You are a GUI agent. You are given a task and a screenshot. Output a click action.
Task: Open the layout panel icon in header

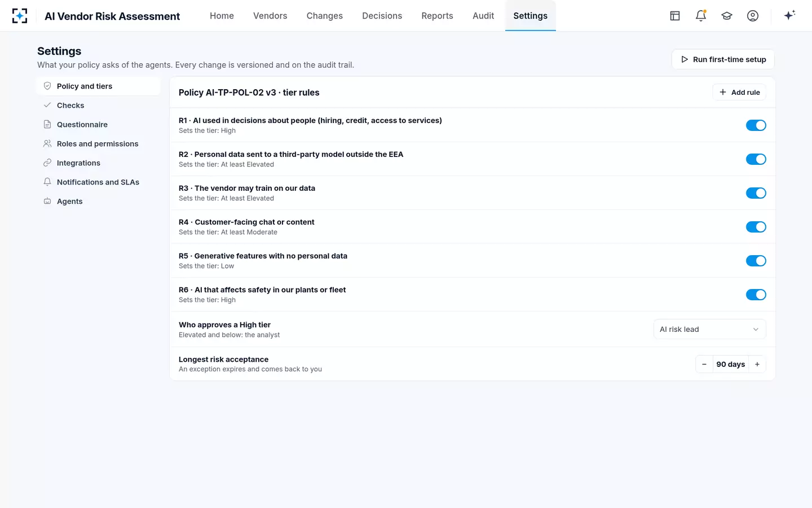pyautogui.click(x=675, y=16)
